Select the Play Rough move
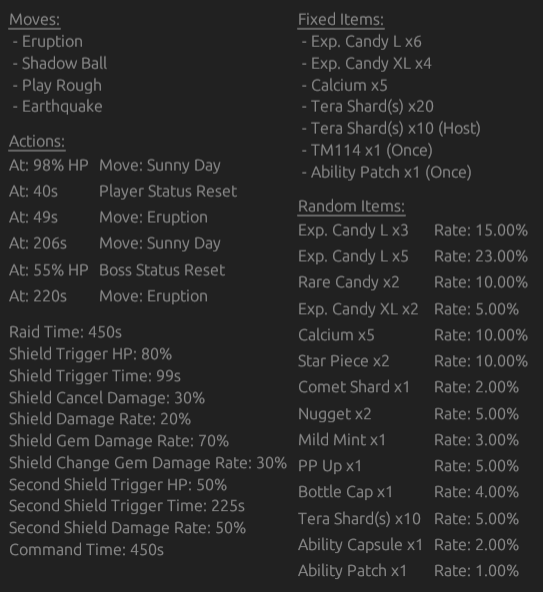Image resolution: width=543 pixels, height=592 pixels. click(57, 85)
